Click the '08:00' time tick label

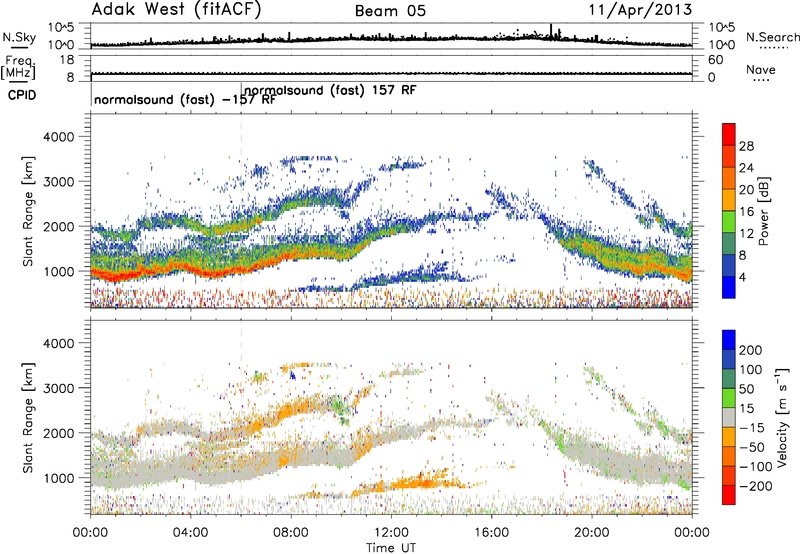pos(291,533)
